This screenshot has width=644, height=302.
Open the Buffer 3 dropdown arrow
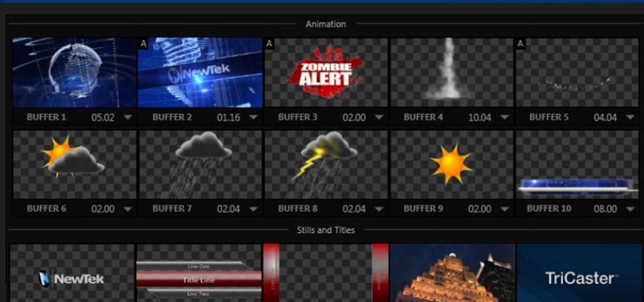pyautogui.click(x=379, y=117)
